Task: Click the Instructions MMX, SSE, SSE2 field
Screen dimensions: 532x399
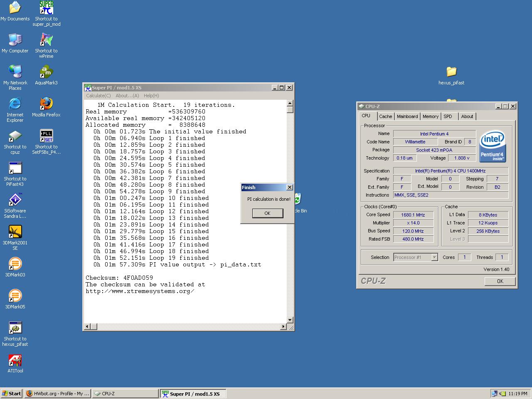Action: pos(451,195)
